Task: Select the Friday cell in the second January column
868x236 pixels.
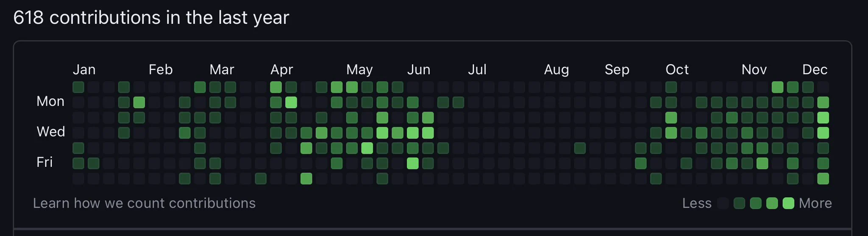Action: coord(94,163)
